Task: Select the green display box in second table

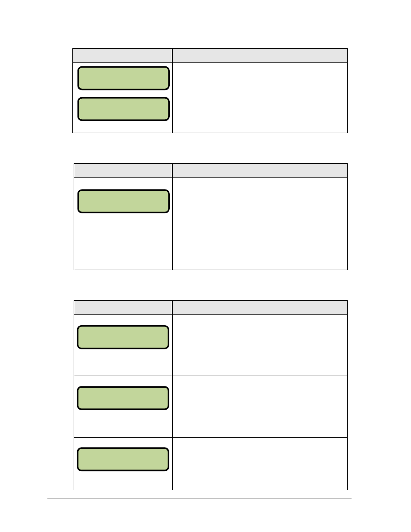Action: pos(123,201)
